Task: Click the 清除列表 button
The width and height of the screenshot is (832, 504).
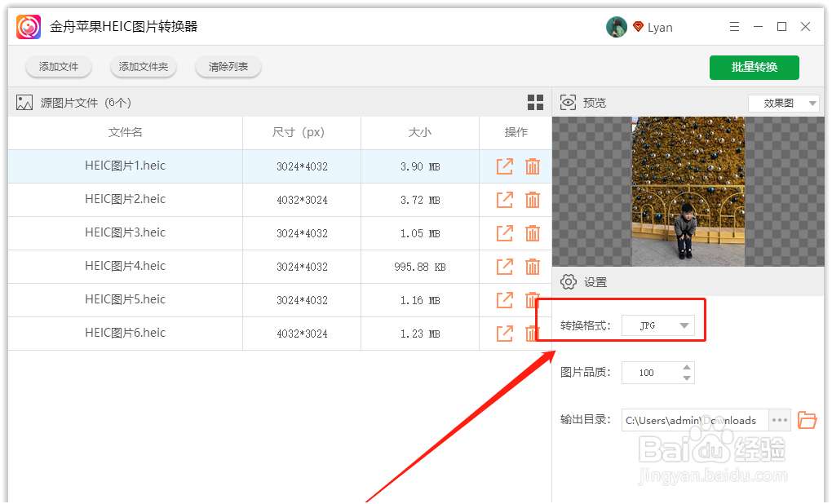Action: click(x=228, y=67)
